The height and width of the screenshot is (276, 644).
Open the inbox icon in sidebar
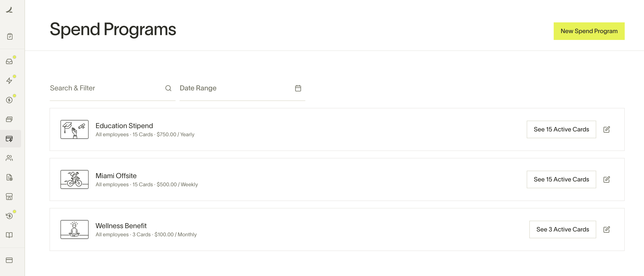pyautogui.click(x=9, y=61)
